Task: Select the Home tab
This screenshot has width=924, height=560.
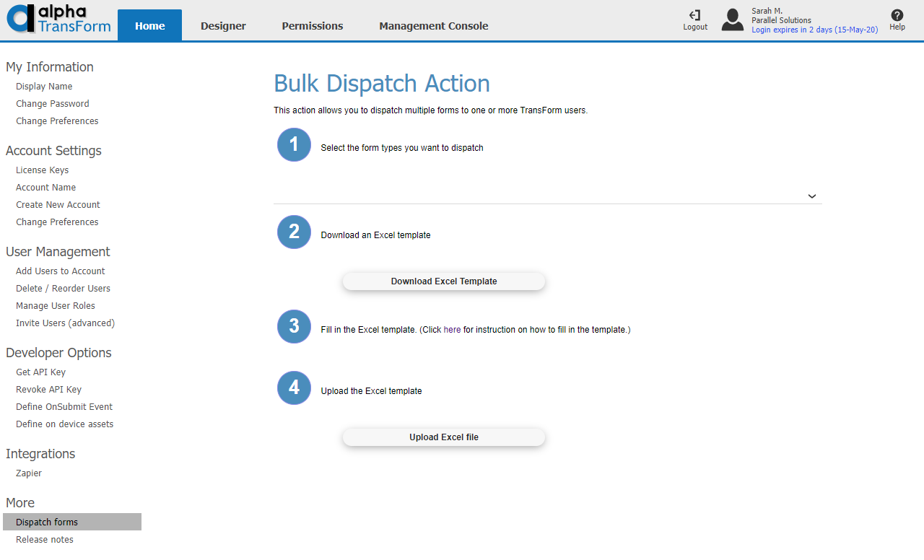Action: (149, 25)
